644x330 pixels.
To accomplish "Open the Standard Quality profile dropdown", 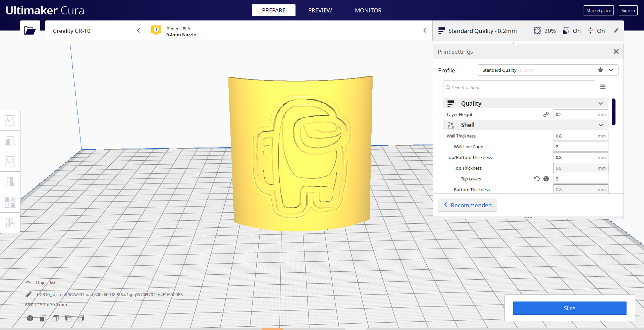I will pyautogui.click(x=611, y=70).
